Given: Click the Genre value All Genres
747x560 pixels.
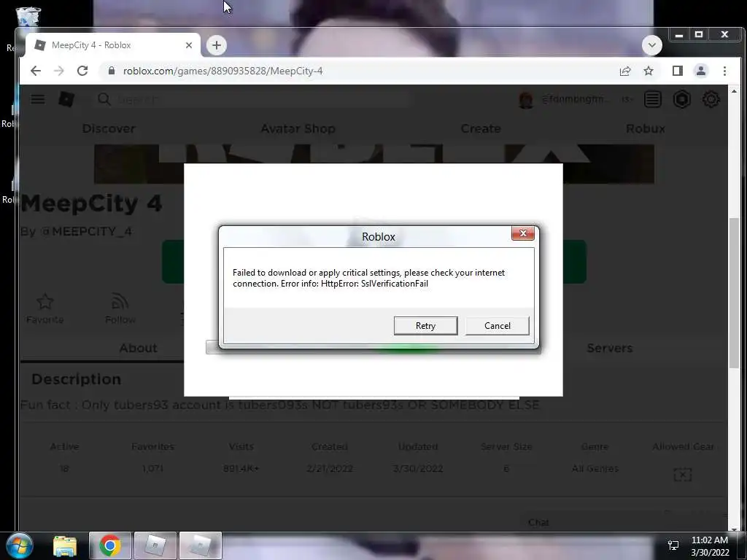Looking at the screenshot, I should click(595, 469).
